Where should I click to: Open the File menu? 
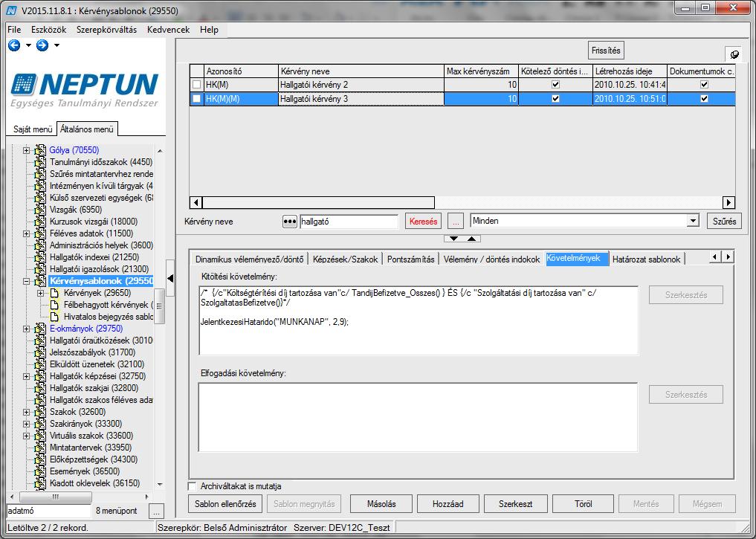(x=14, y=30)
